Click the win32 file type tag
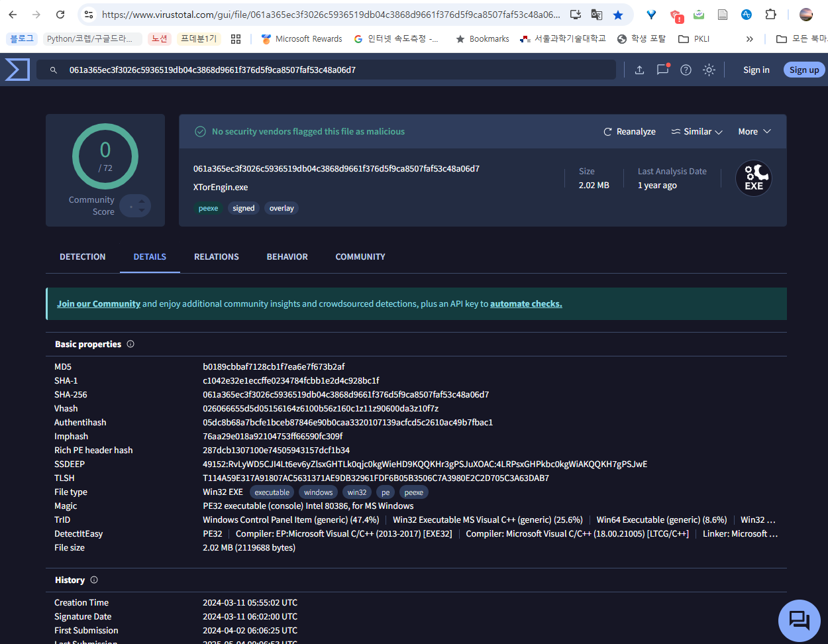 [357, 492]
